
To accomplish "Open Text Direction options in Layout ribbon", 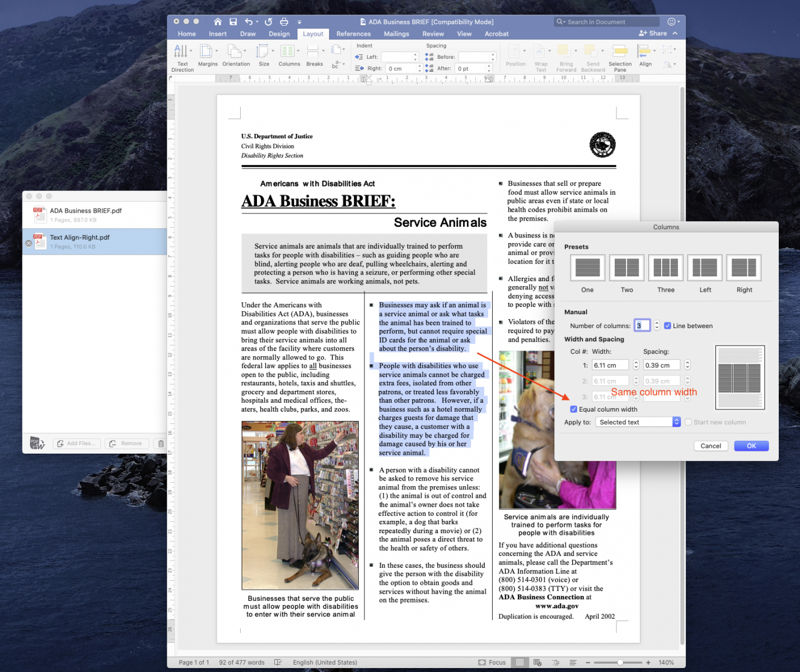I will (183, 58).
